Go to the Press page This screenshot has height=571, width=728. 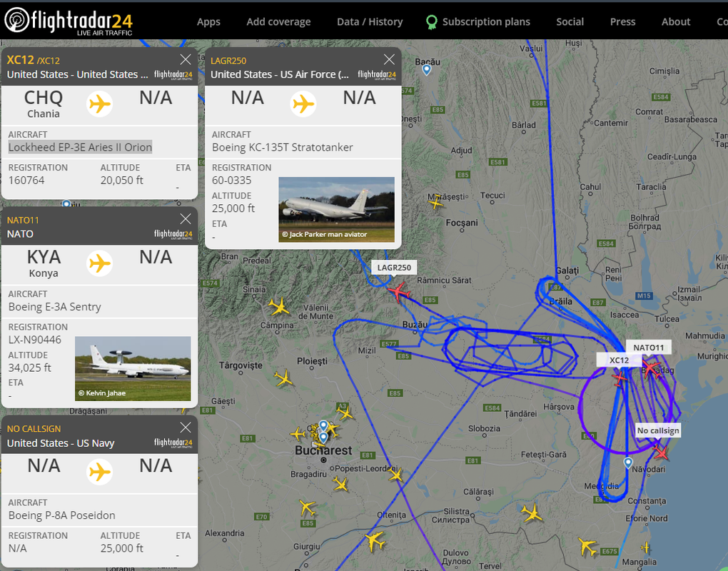click(x=622, y=22)
